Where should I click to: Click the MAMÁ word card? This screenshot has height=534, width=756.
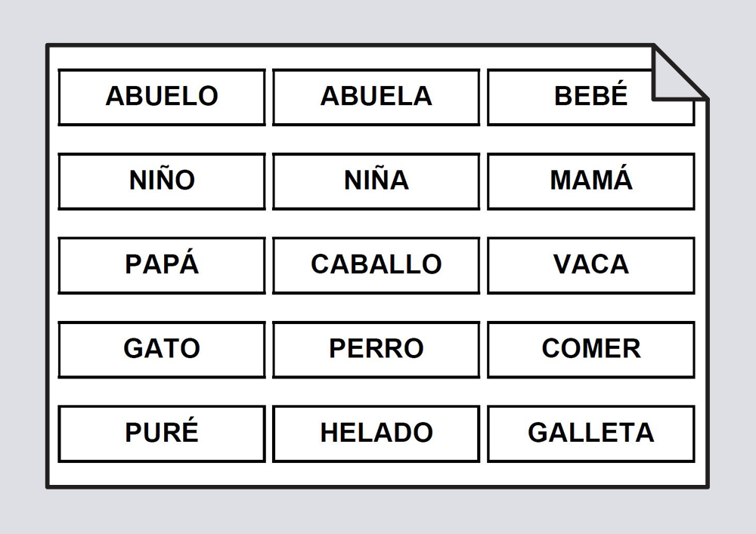click(x=590, y=181)
